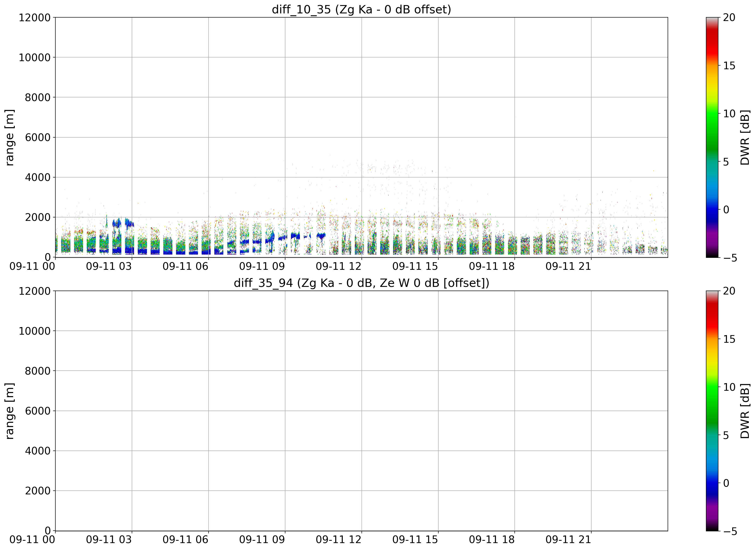Click the −5 tick on the diff_35_94 colorbar
756x550 pixels.
point(730,531)
